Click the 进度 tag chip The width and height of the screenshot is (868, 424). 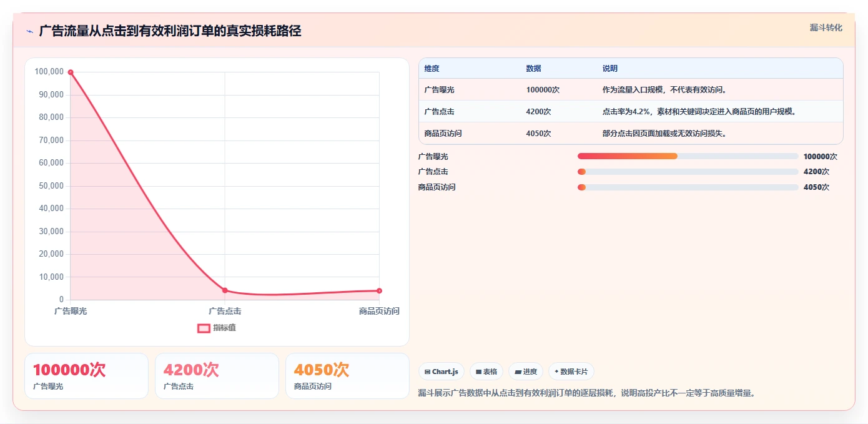(x=526, y=372)
